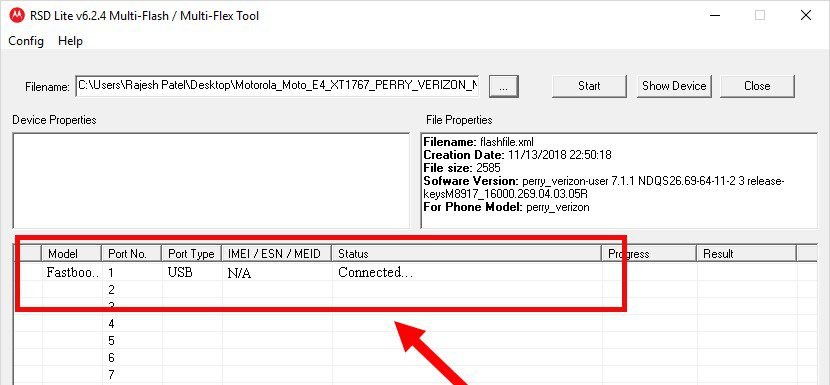Click the Show Device button
Viewport: 830px width, 385px height.
(x=674, y=86)
